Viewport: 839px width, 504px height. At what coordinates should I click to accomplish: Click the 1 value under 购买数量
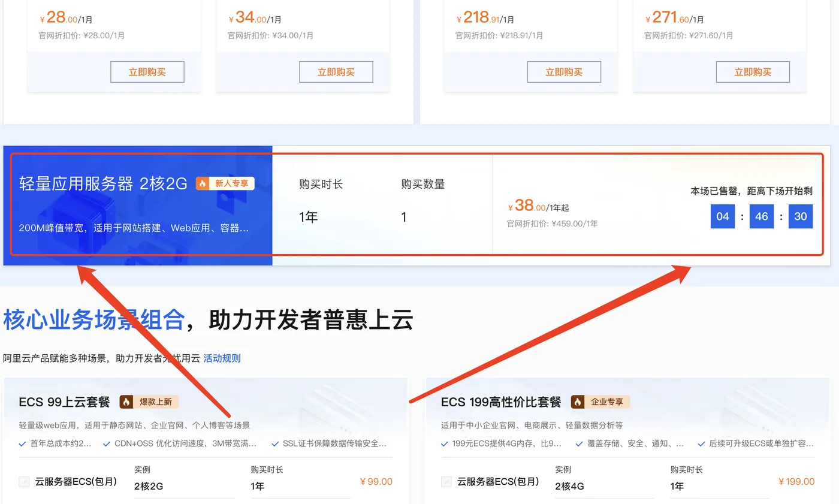[x=404, y=217]
